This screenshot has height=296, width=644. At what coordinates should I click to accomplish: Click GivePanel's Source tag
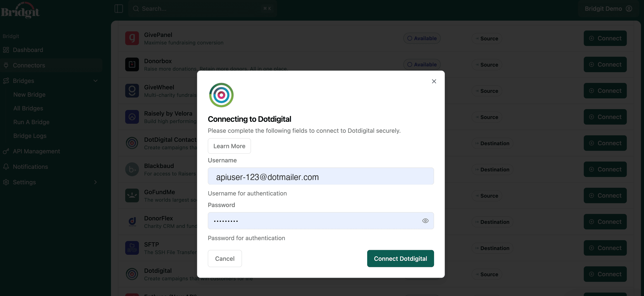[x=486, y=38]
